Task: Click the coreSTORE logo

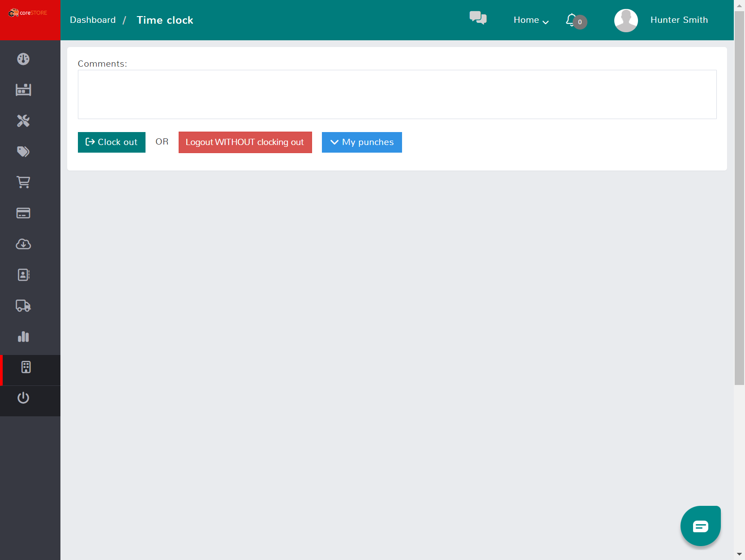Action: (x=28, y=13)
